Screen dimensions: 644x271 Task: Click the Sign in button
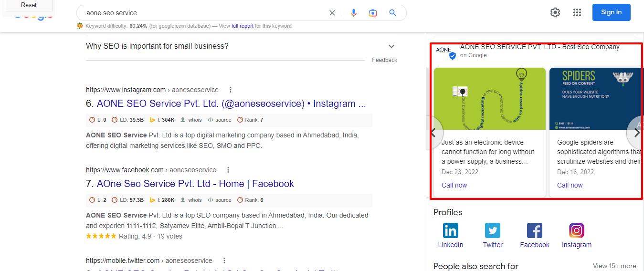click(612, 12)
